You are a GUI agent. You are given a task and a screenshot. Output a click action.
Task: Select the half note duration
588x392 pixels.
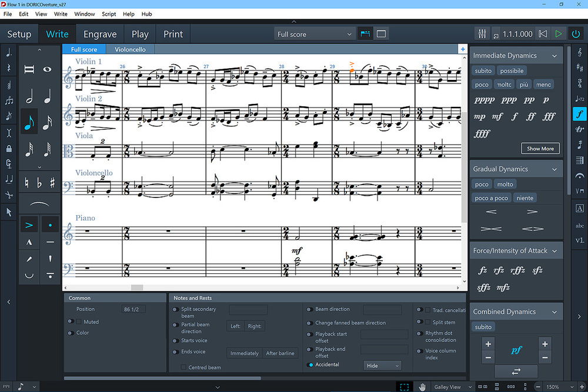pos(29,96)
